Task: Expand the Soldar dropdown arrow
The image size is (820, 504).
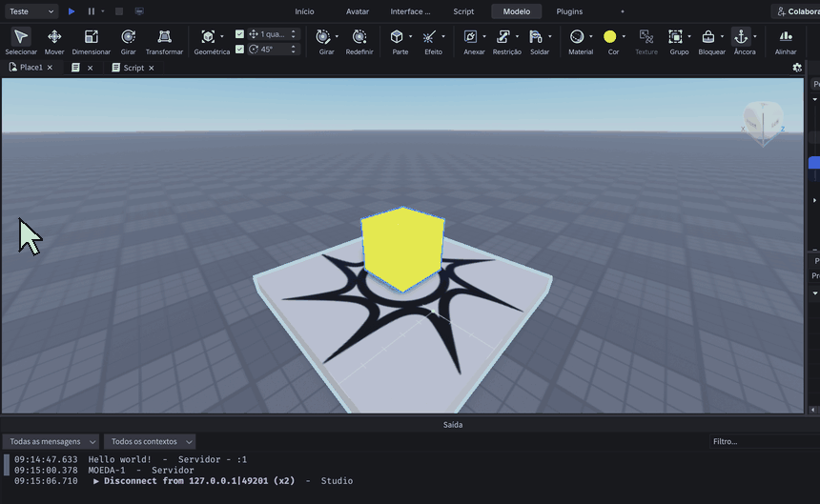Action: (x=549, y=36)
